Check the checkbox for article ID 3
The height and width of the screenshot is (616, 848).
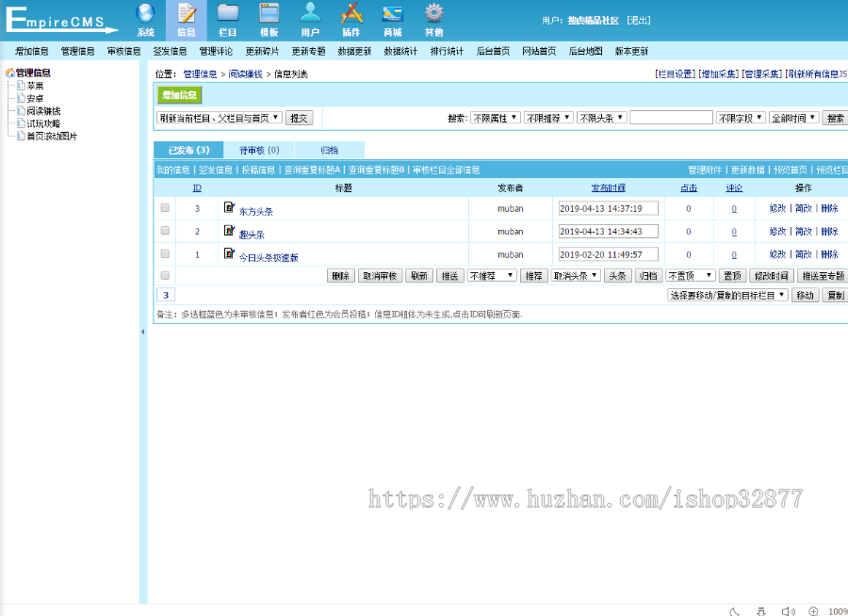[166, 208]
